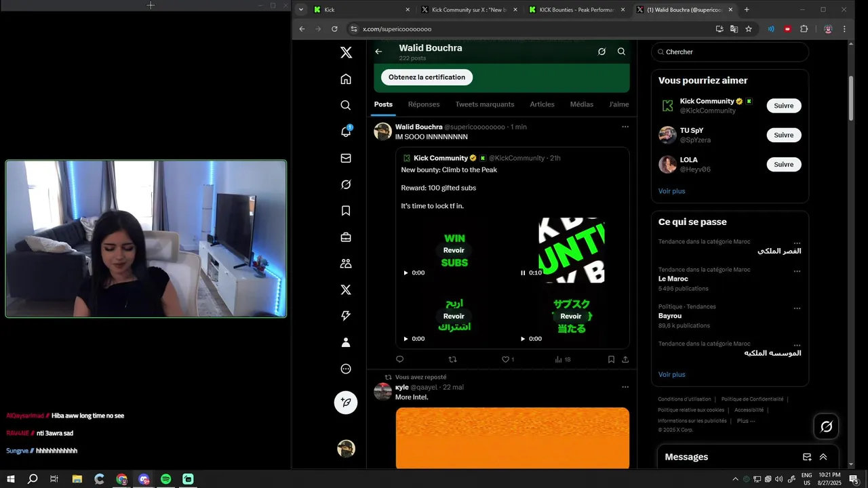Open Grok icon in X sidebar
Image resolution: width=868 pixels, height=488 pixels.
pyautogui.click(x=346, y=184)
